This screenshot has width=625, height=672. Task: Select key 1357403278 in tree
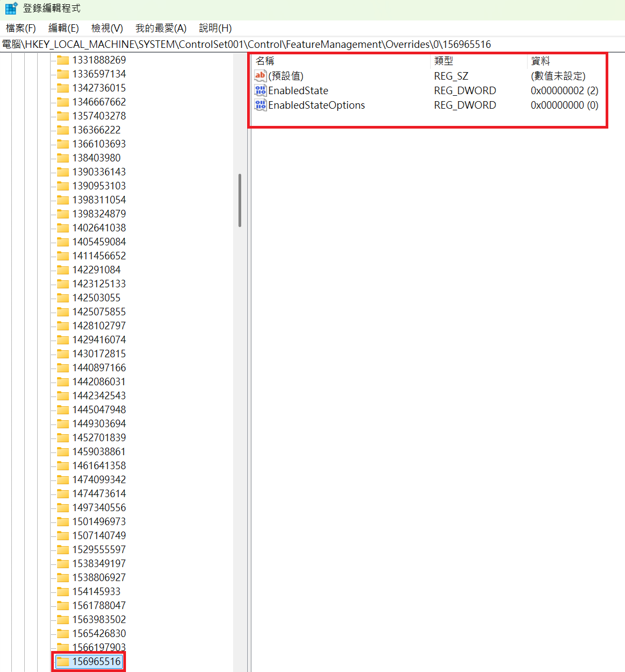pos(99,116)
